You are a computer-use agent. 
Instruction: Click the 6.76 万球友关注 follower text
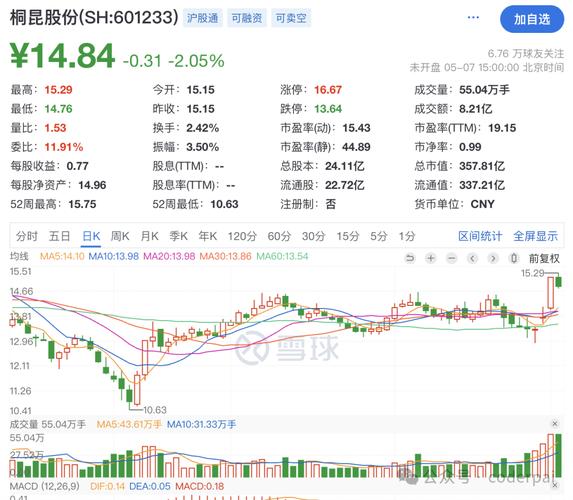526,54
